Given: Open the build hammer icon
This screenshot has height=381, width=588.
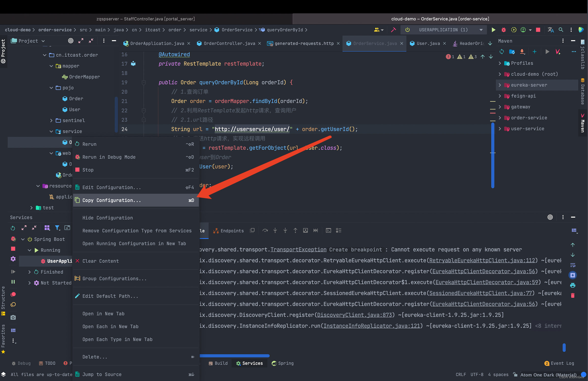Looking at the screenshot, I should 394,30.
